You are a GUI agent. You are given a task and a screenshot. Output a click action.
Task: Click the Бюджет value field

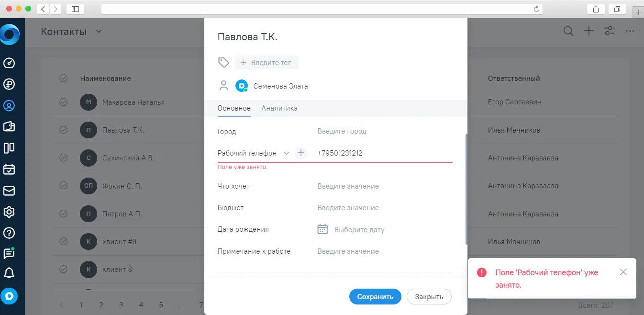[385, 208]
